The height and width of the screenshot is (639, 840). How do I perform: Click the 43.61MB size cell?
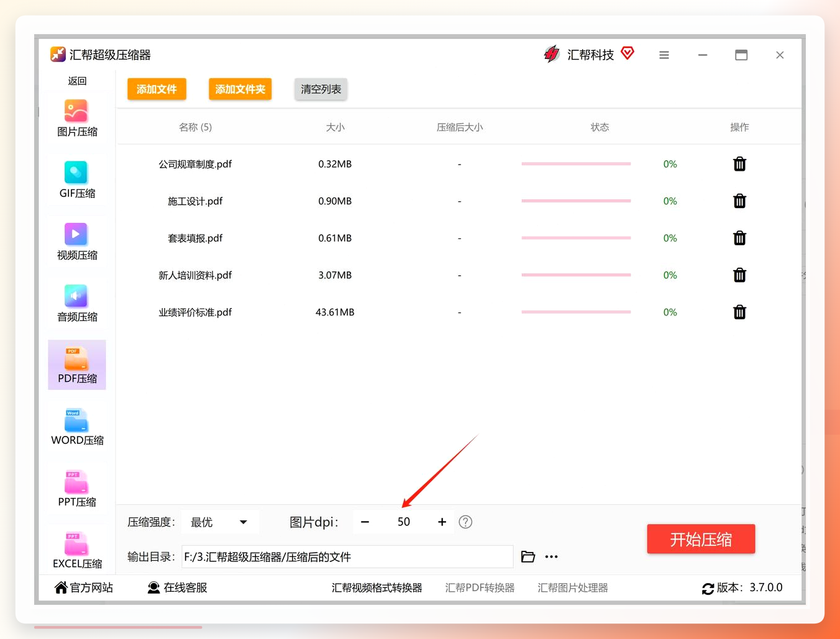tap(335, 312)
